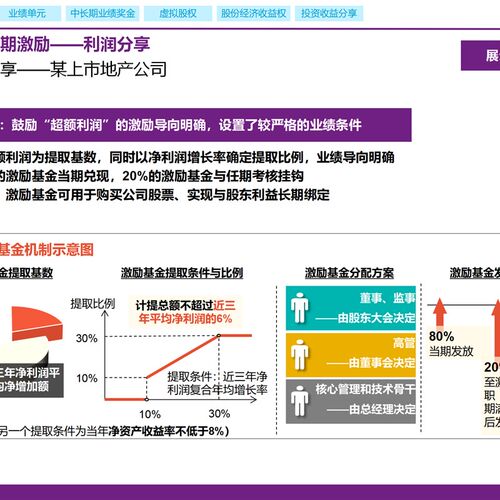Click the red arrow above 80%
The image size is (500, 500).
pyautogui.click(x=439, y=312)
